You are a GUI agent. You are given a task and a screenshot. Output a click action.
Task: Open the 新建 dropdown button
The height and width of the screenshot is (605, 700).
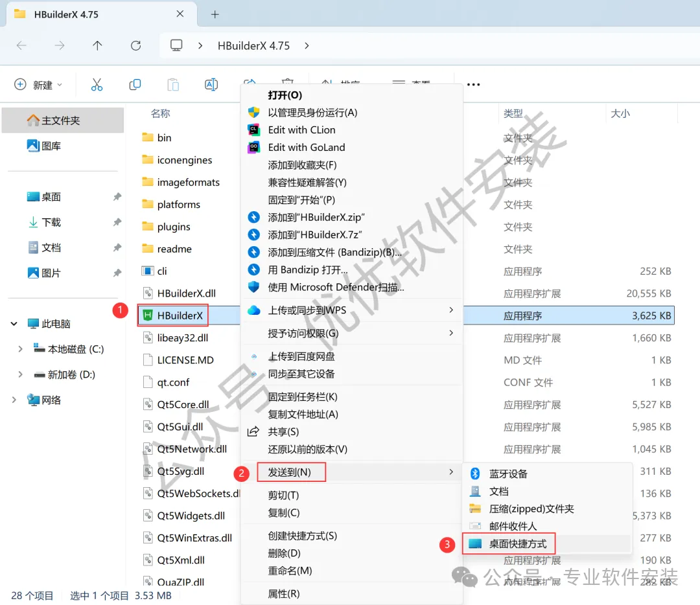point(39,85)
